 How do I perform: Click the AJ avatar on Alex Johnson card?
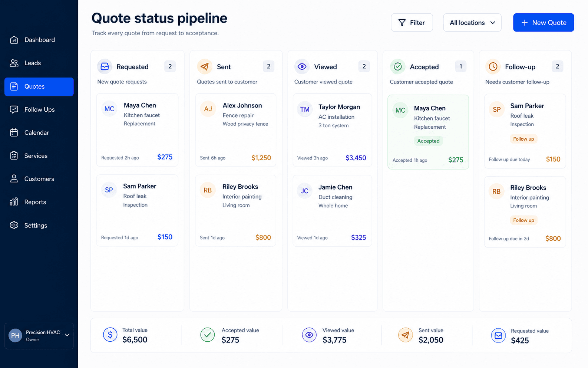pyautogui.click(x=208, y=109)
